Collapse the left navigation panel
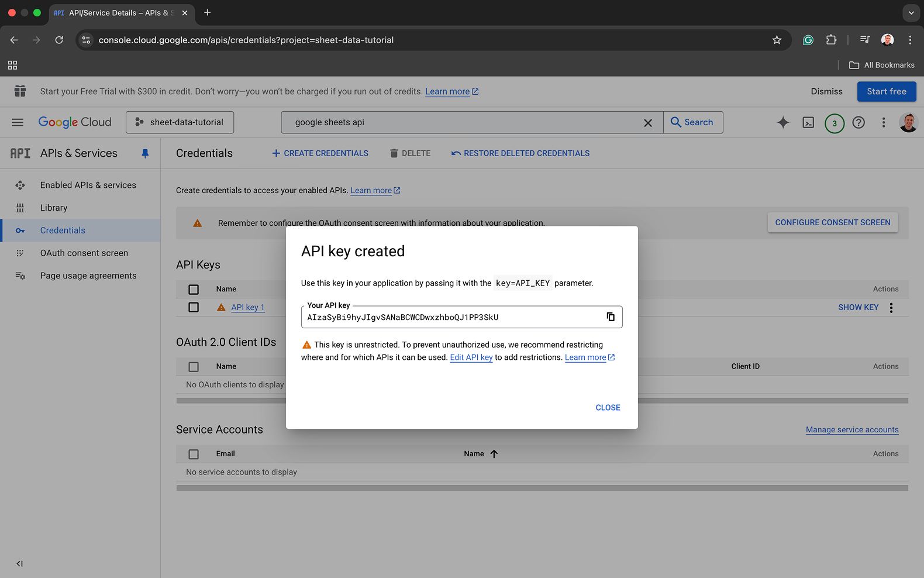 coord(19,564)
